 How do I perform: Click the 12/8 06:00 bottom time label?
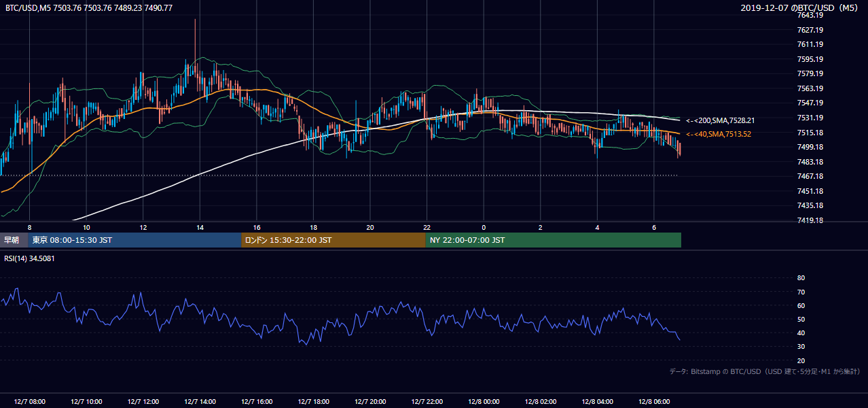click(x=653, y=401)
